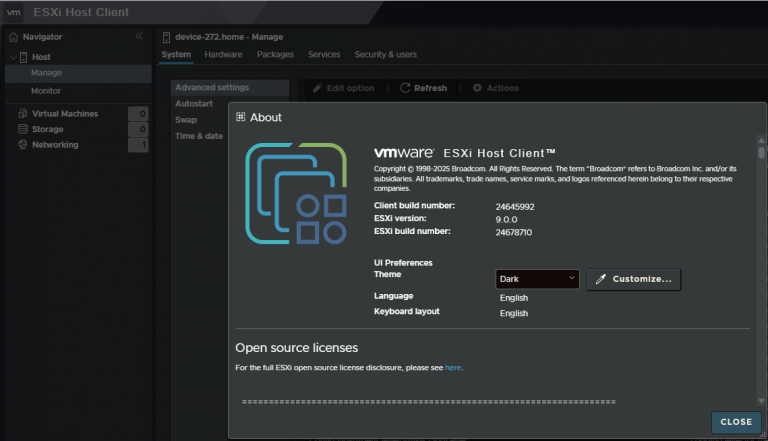Screen dimensions: 768x441
Task: Switch to the Services tab
Action: (x=324, y=54)
